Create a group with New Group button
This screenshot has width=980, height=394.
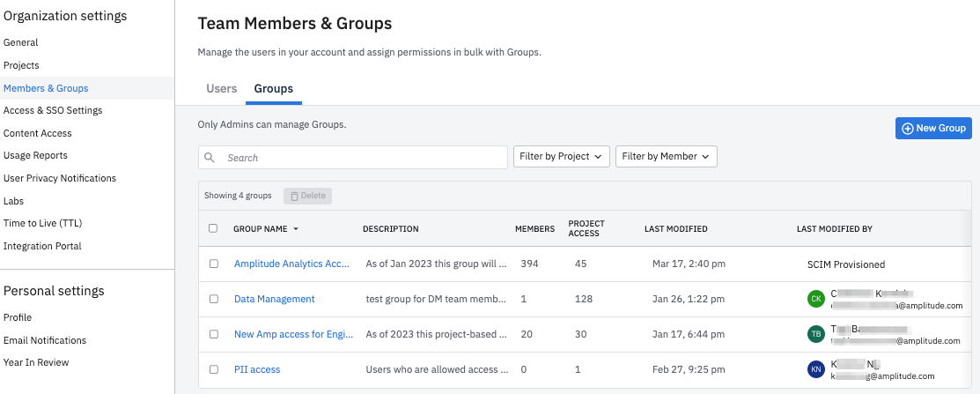(x=933, y=129)
